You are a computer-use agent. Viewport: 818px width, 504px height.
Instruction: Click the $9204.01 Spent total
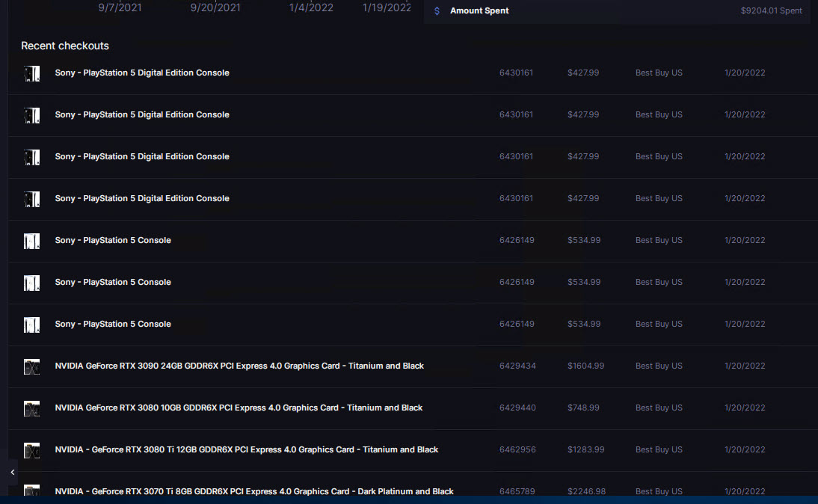pos(772,10)
